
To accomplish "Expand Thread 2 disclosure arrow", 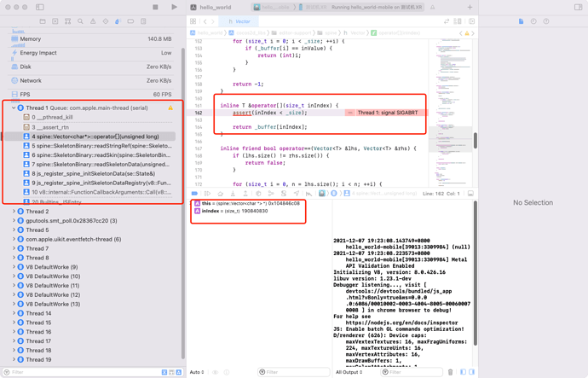I will 14,212.
